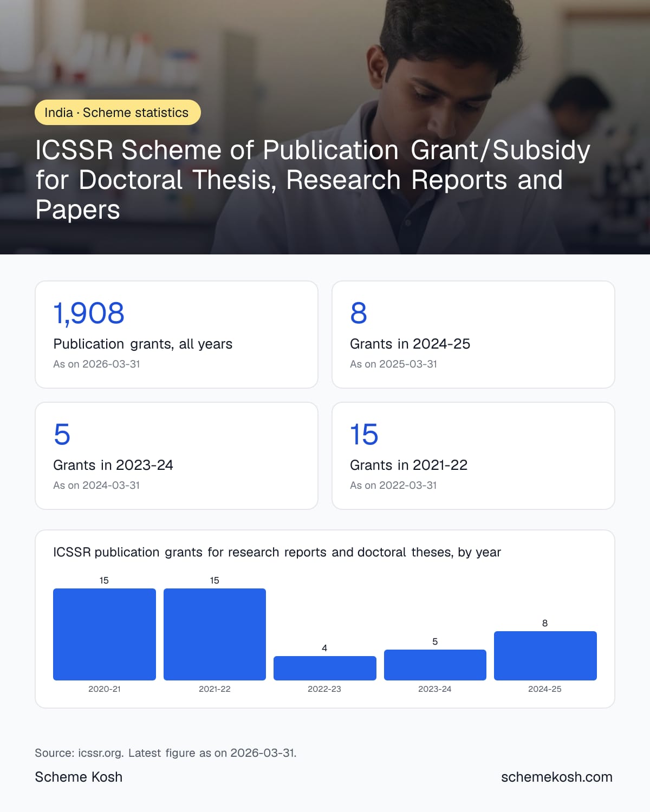The image size is (650, 812).
Task: Click the 2020-21 bar in chart
Action: click(105, 634)
